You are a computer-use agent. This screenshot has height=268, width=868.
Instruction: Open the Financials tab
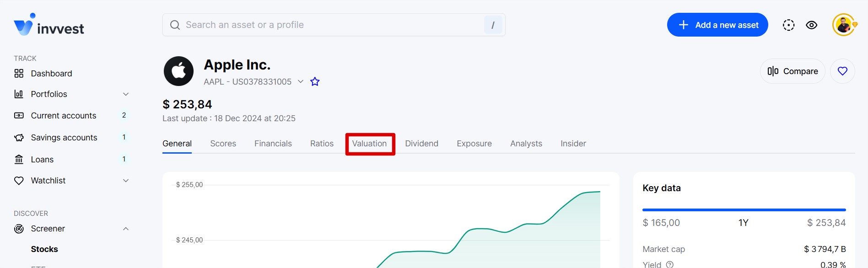273,144
